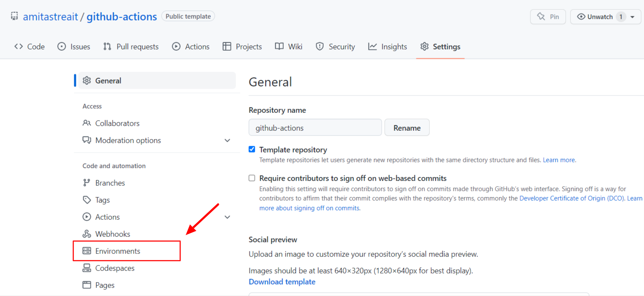
Task: Switch to the Settings tab
Action: (x=440, y=46)
